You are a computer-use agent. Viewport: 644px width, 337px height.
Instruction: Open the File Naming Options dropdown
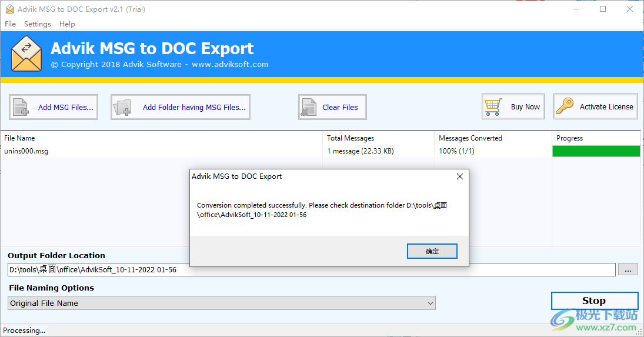pyautogui.click(x=222, y=303)
